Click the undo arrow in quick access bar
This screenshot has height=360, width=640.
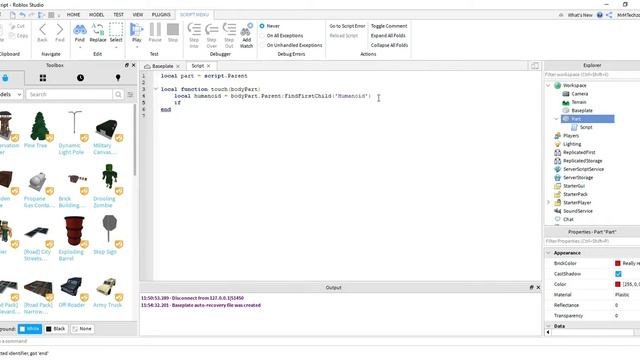(x=22, y=15)
